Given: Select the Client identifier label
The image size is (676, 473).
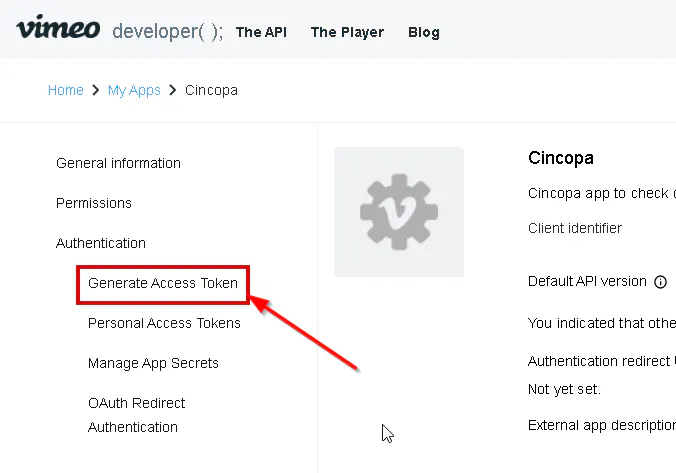Looking at the screenshot, I should point(575,228).
